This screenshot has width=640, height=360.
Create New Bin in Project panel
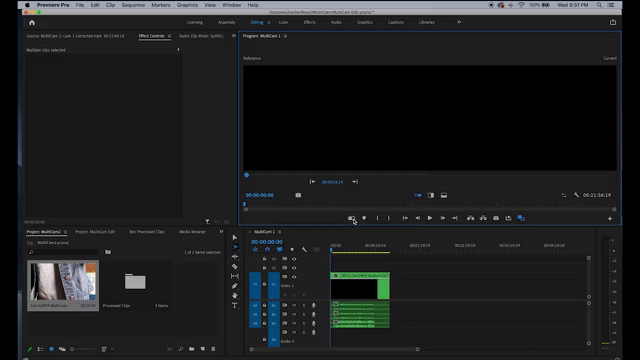point(191,349)
